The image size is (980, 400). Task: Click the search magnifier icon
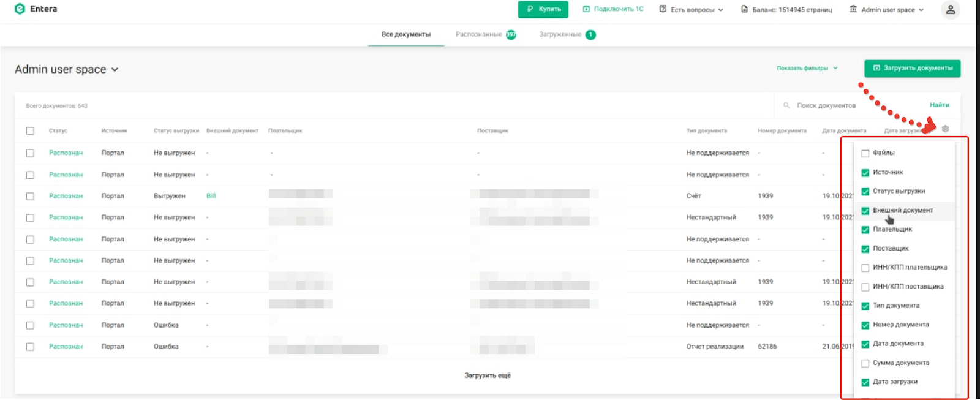pyautogui.click(x=786, y=105)
